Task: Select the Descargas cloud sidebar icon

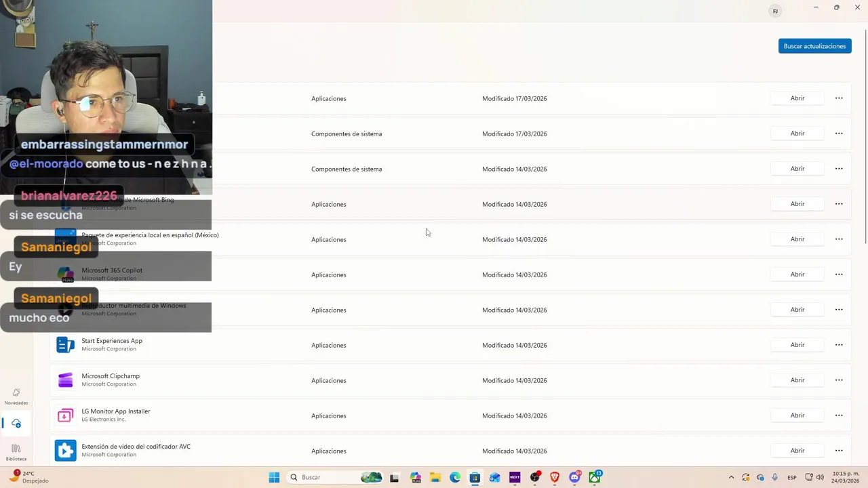Action: coord(16,424)
